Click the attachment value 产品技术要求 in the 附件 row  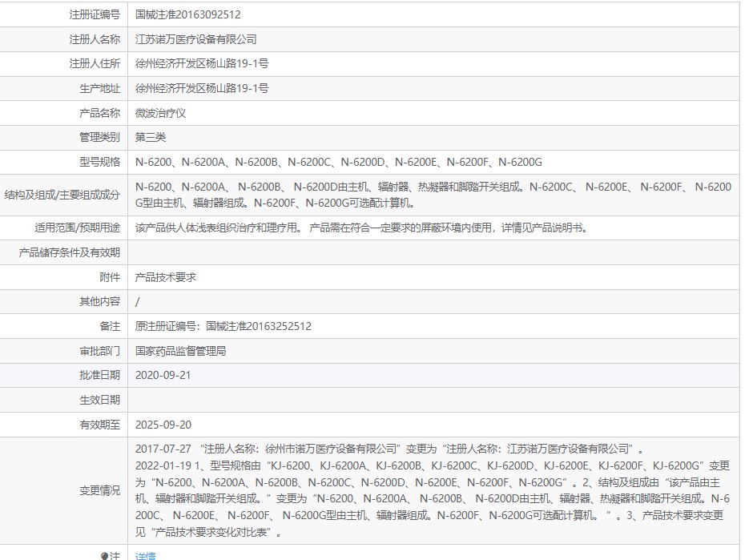point(166,277)
